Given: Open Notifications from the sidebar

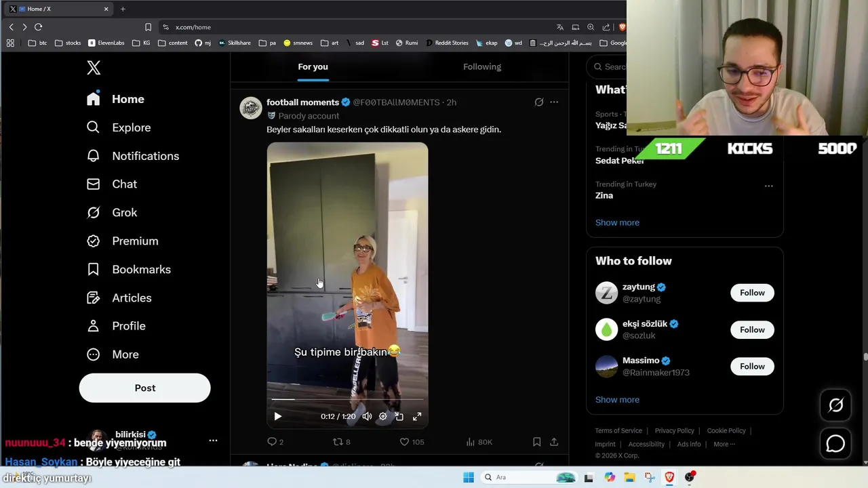Looking at the screenshot, I should coord(133,156).
